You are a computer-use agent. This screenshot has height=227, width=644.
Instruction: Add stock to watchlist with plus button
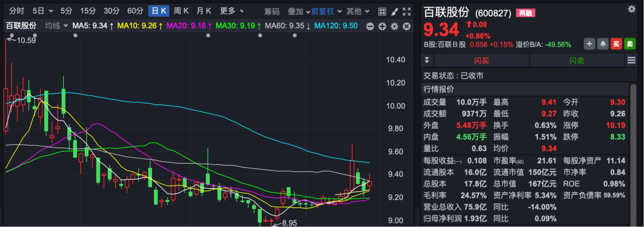[x=589, y=44]
